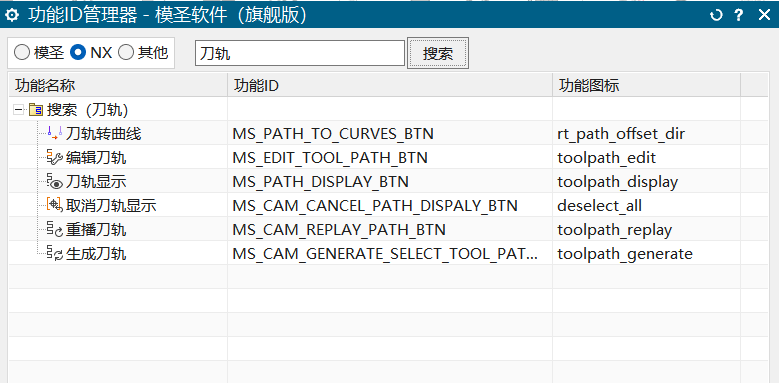Click the 搜索 button
Image resolution: width=779 pixels, height=383 pixels.
[x=438, y=53]
